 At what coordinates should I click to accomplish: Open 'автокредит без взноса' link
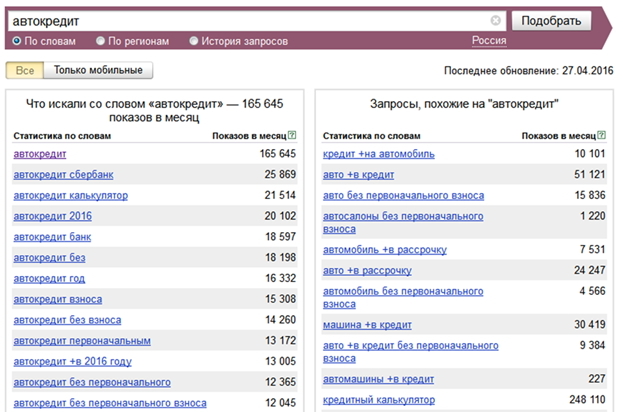click(67, 320)
